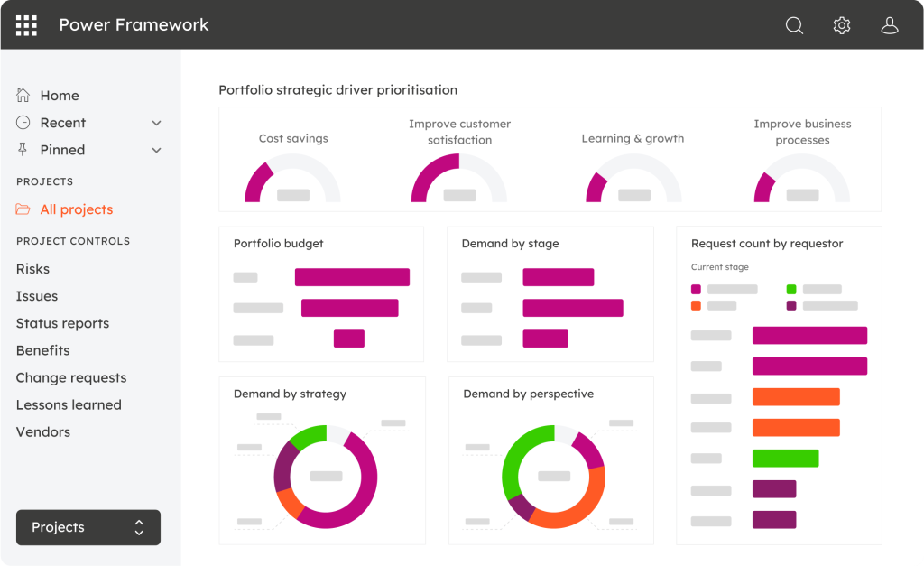This screenshot has height=566, width=924.
Task: Click the orange legend color swatch
Action: click(x=696, y=306)
